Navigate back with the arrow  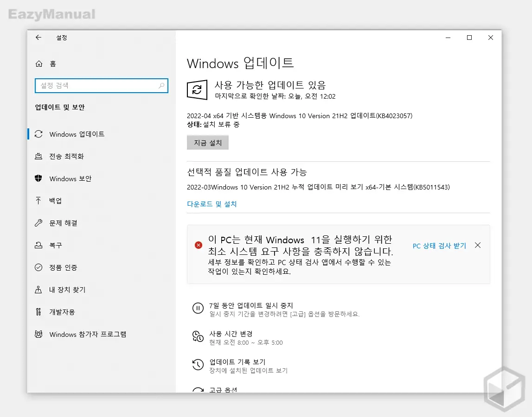pos(38,38)
